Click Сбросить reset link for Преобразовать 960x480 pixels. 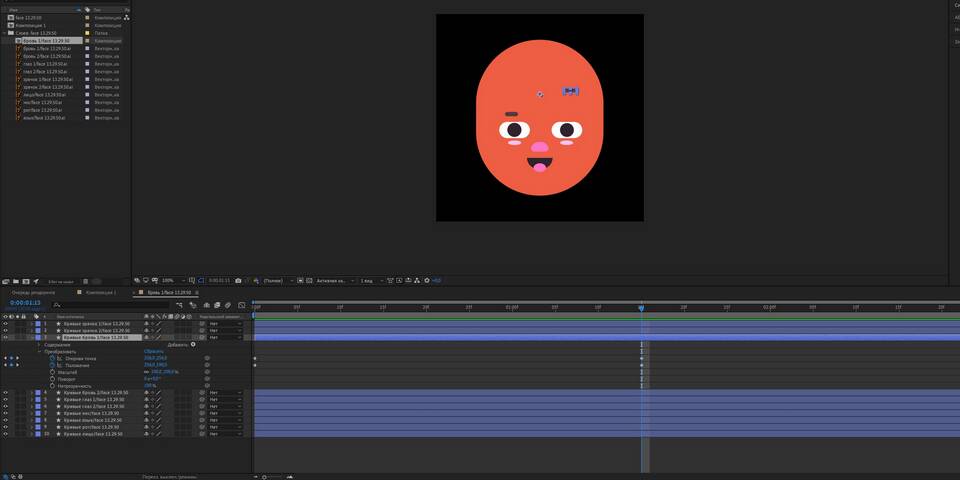click(154, 351)
